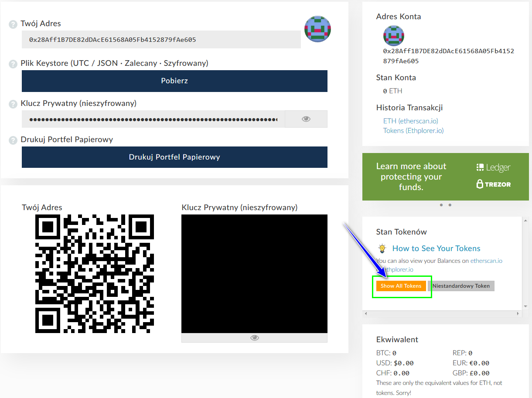Click the 'CHF: 0.00' equivalent value

pyautogui.click(x=393, y=373)
